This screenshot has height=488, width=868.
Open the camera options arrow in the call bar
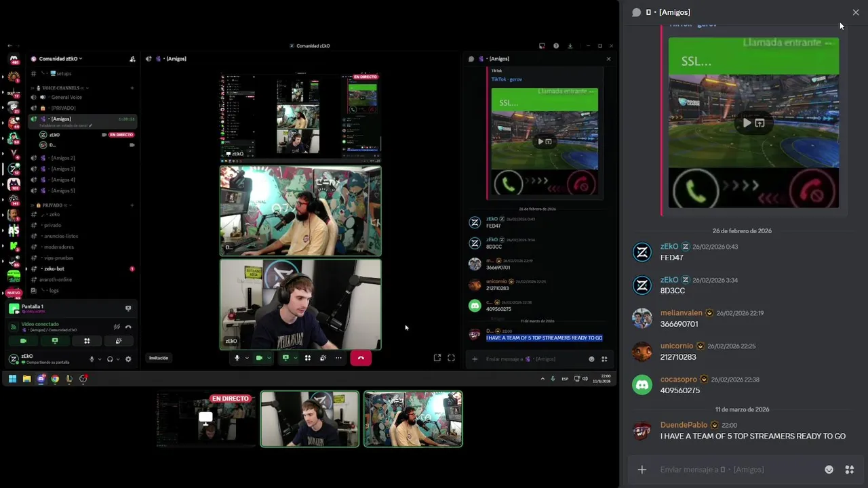tap(269, 358)
